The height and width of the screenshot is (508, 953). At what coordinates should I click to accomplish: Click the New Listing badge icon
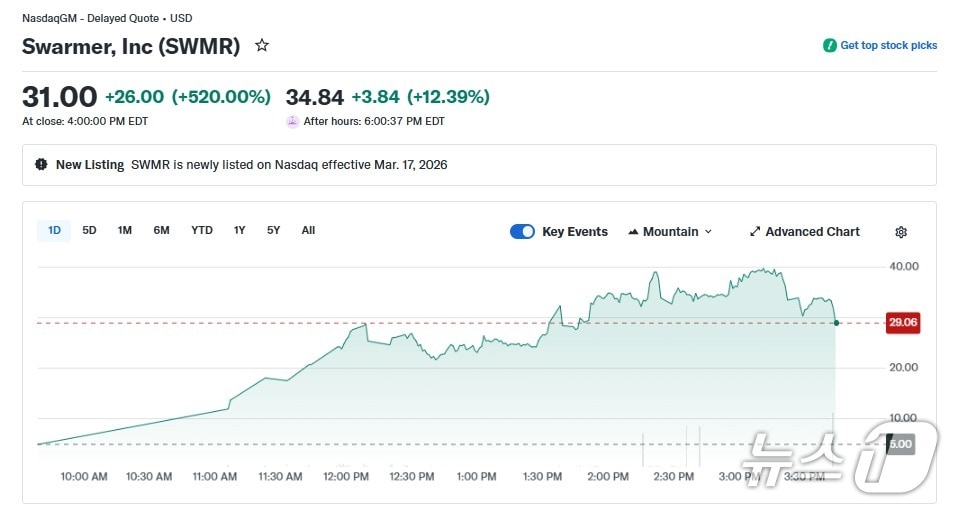(x=41, y=165)
